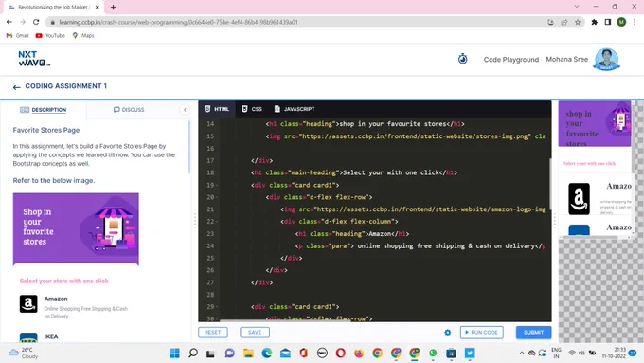Viewport: 644px width, 363px height.
Task: Close the Revolutionizing the Job Market tab
Action: 98,7
